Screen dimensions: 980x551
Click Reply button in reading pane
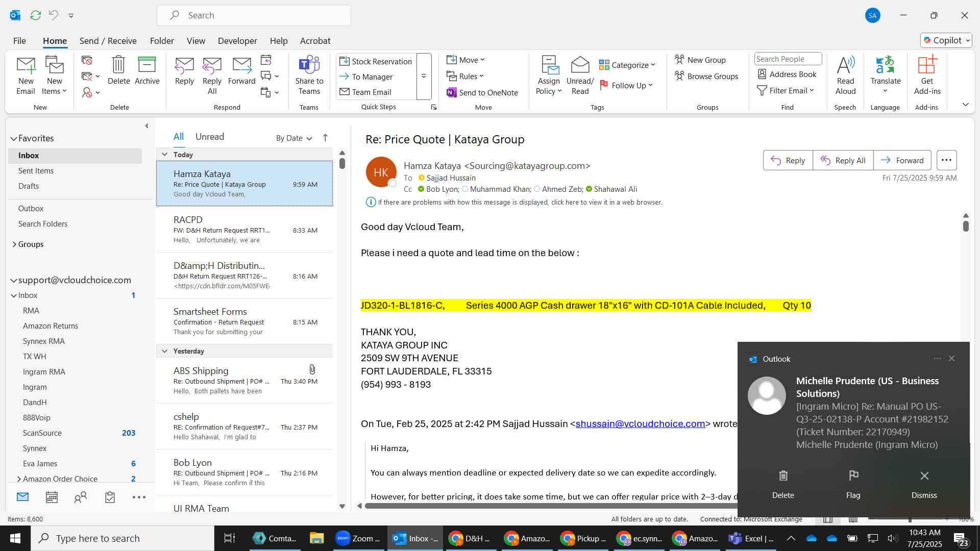pyautogui.click(x=788, y=160)
